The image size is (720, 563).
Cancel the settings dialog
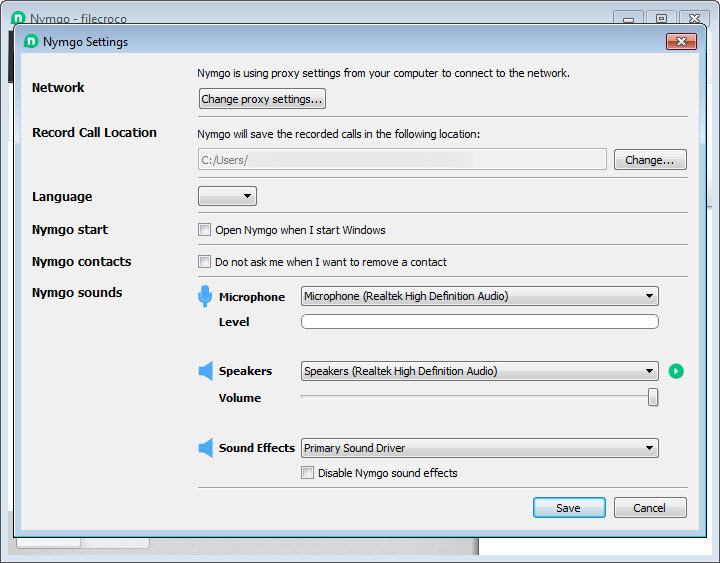coord(650,508)
